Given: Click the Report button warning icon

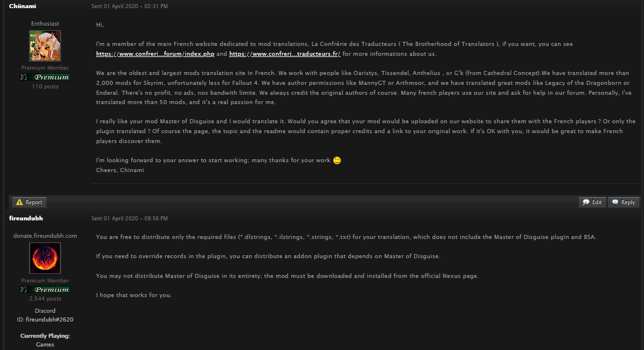Looking at the screenshot, I should point(19,202).
